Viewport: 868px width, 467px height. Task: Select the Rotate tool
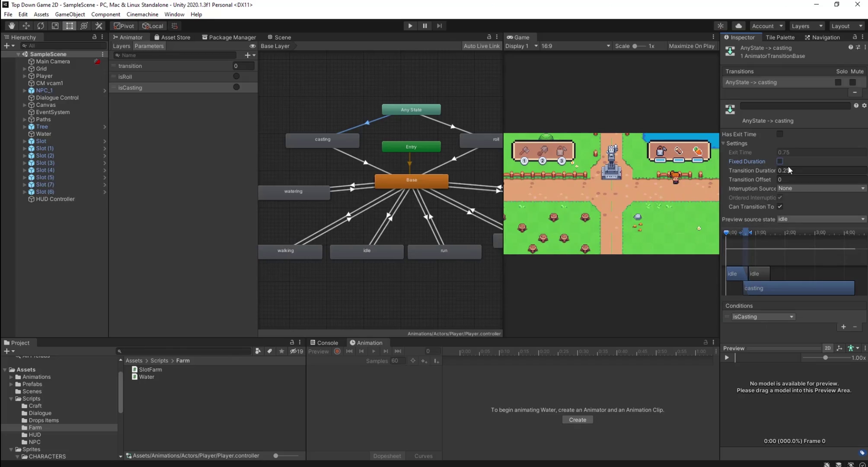click(41, 26)
